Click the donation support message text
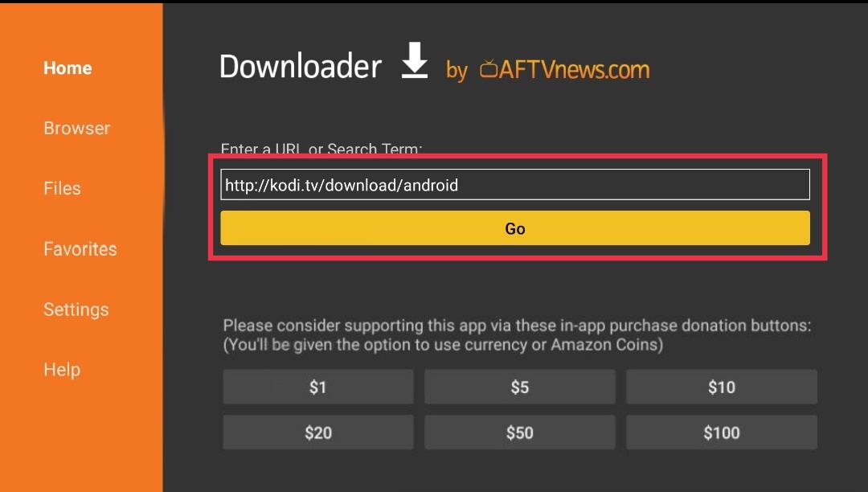 tap(517, 334)
